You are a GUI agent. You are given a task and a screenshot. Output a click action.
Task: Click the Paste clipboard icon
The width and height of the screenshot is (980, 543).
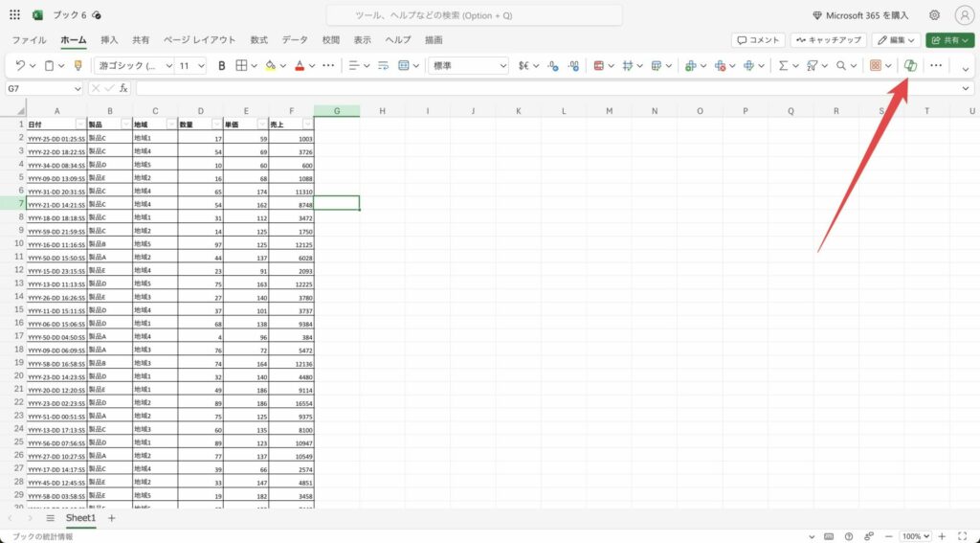click(x=49, y=65)
